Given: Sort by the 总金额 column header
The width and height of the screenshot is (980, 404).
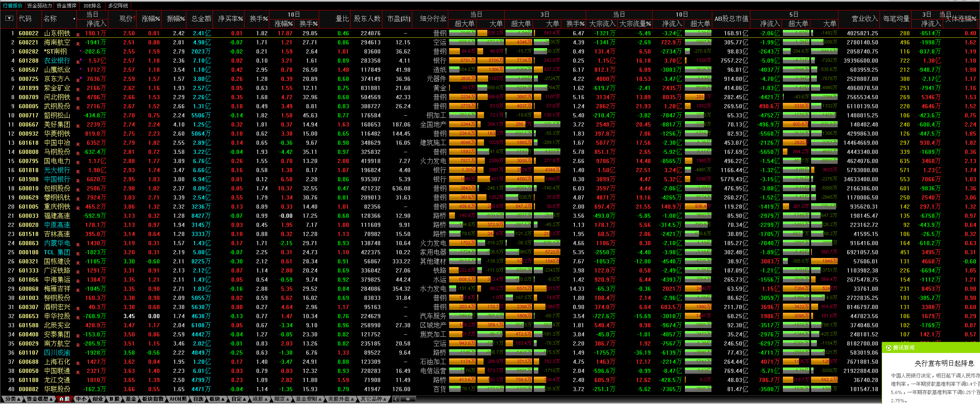Looking at the screenshot, I should 201,19.
